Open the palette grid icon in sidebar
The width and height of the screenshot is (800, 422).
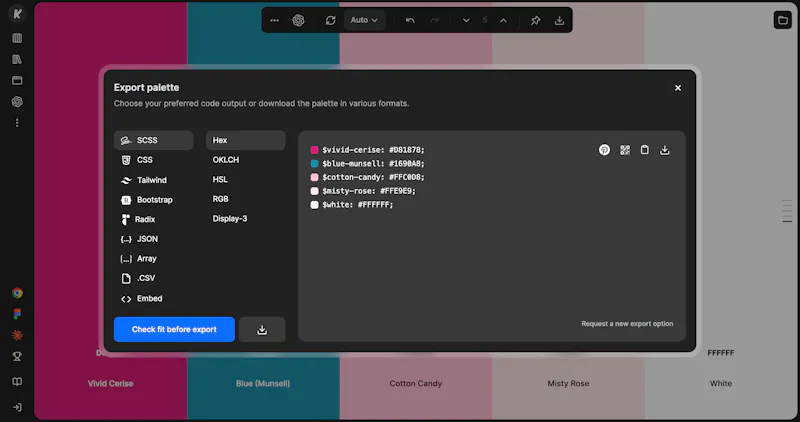17,38
